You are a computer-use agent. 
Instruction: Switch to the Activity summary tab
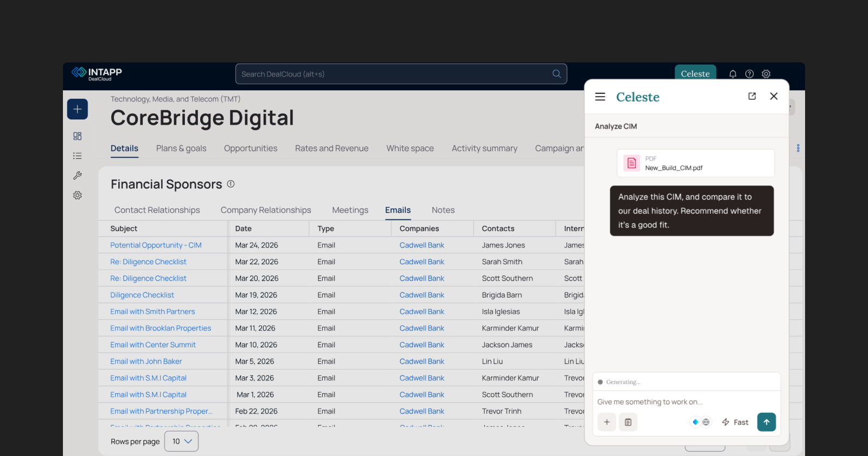pos(484,148)
